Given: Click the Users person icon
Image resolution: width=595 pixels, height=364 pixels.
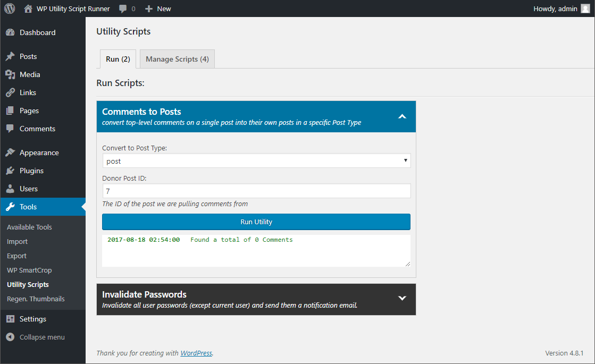Looking at the screenshot, I should [x=10, y=189].
